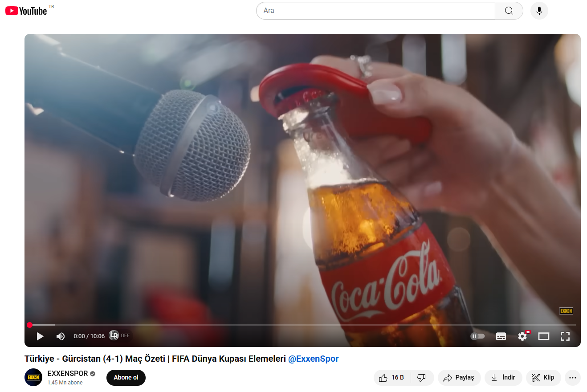Mute the video volume
This screenshot has height=392, width=587.
(61, 336)
